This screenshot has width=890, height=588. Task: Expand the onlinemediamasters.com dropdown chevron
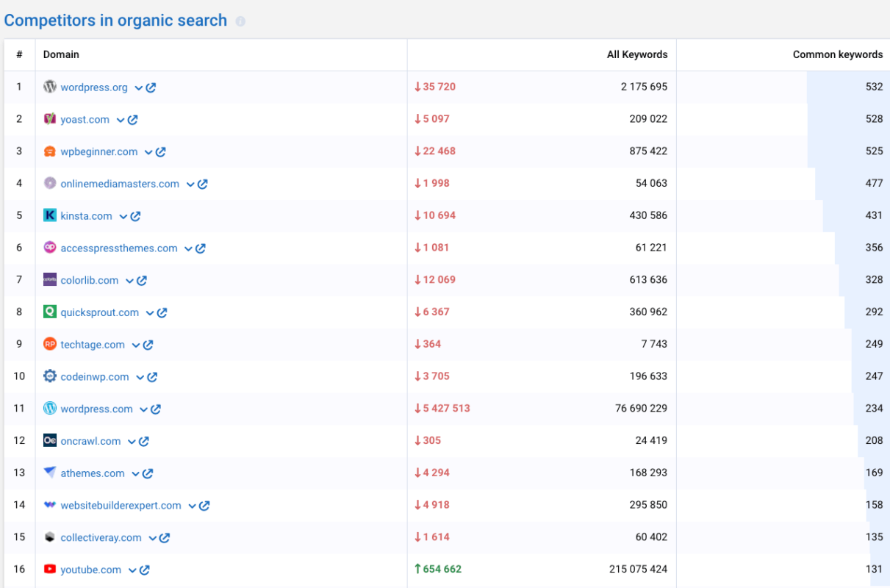point(190,185)
